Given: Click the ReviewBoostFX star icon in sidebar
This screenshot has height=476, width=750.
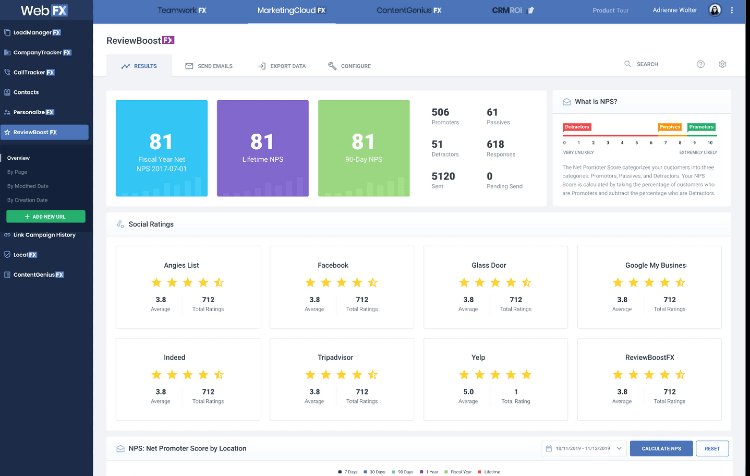Looking at the screenshot, I should pyautogui.click(x=8, y=132).
